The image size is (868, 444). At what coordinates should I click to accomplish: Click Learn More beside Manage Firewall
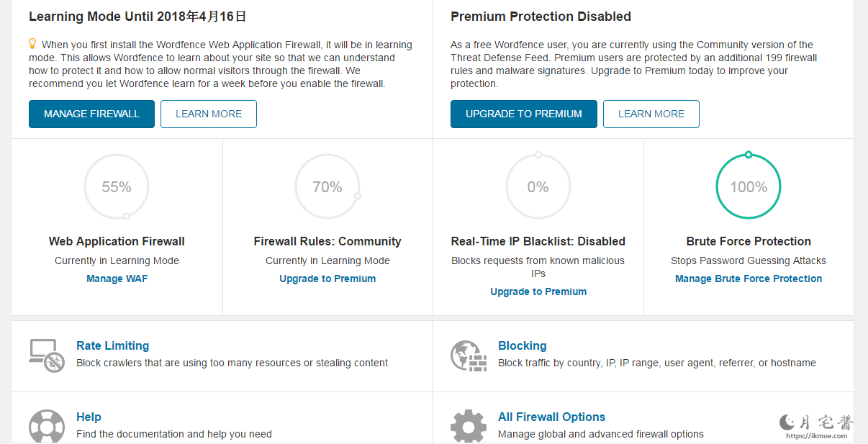pyautogui.click(x=209, y=114)
